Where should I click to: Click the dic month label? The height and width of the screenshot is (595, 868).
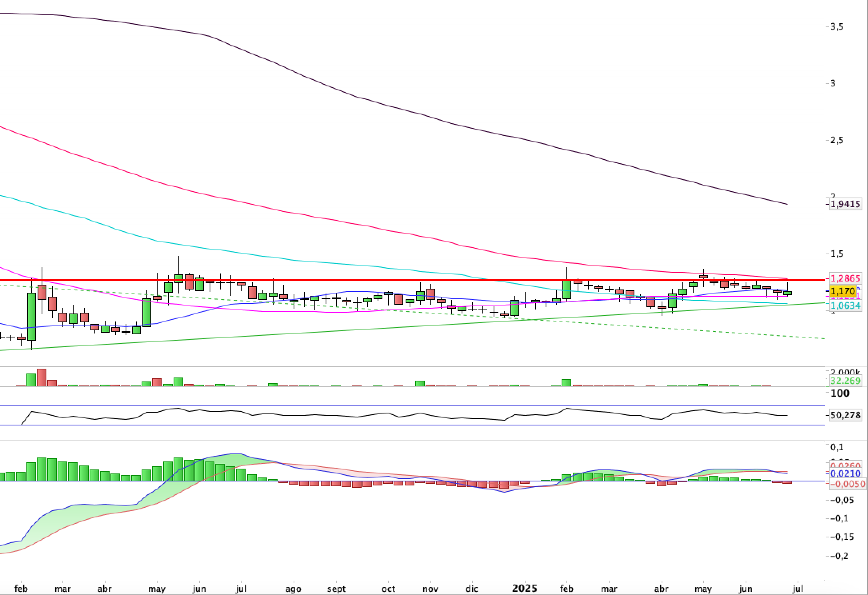pyautogui.click(x=472, y=589)
